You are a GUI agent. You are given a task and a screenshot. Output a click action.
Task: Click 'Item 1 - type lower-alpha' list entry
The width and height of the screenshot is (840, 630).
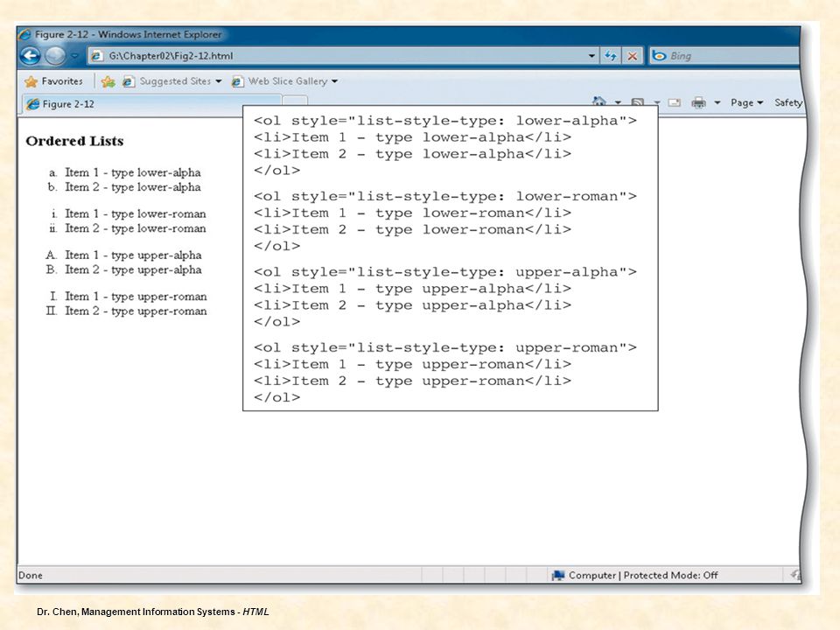pos(133,172)
